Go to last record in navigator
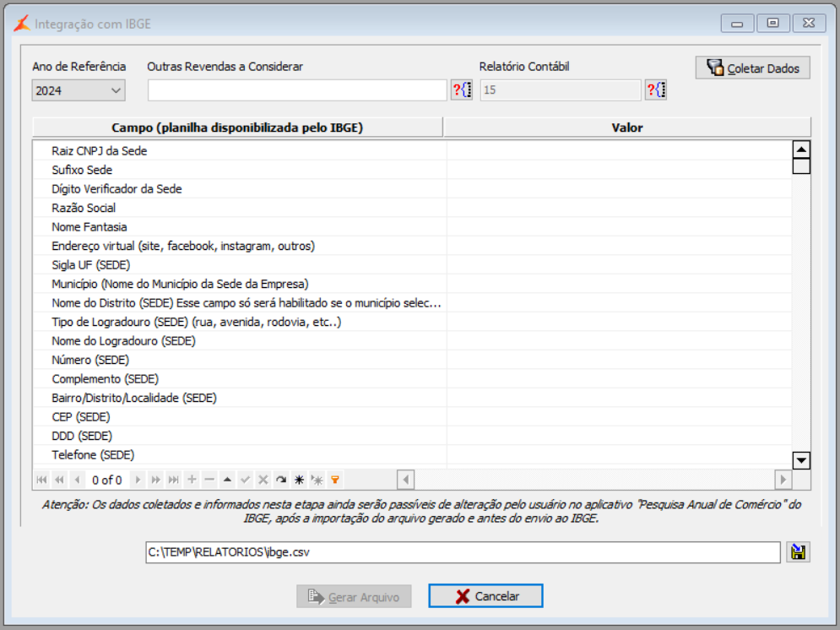Image resolution: width=840 pixels, height=630 pixels. pos(173,480)
